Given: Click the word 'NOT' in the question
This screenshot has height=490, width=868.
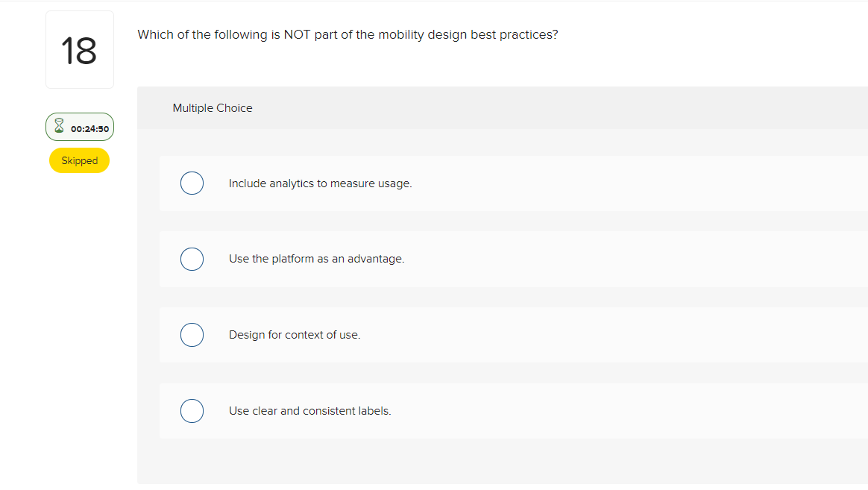Looking at the screenshot, I should point(297,35).
